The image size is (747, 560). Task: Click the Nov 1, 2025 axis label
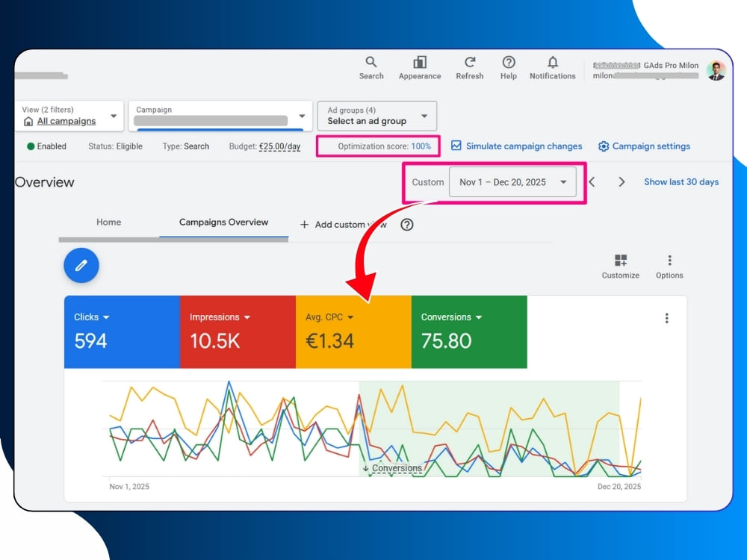(129, 487)
